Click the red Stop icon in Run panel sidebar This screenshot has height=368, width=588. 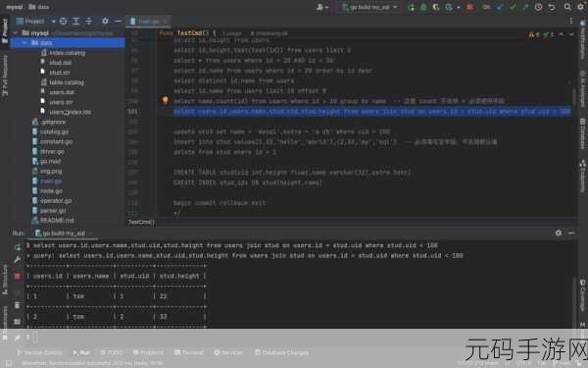coord(18,277)
